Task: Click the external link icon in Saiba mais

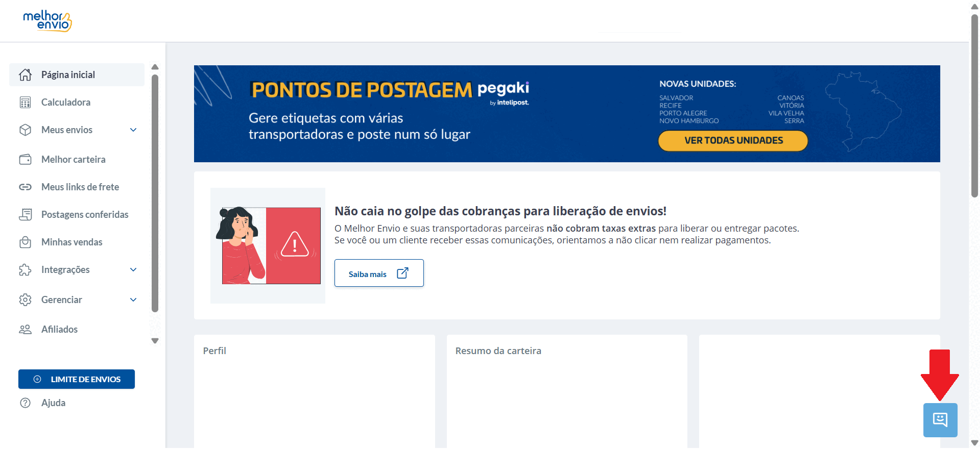Action: pyautogui.click(x=402, y=273)
